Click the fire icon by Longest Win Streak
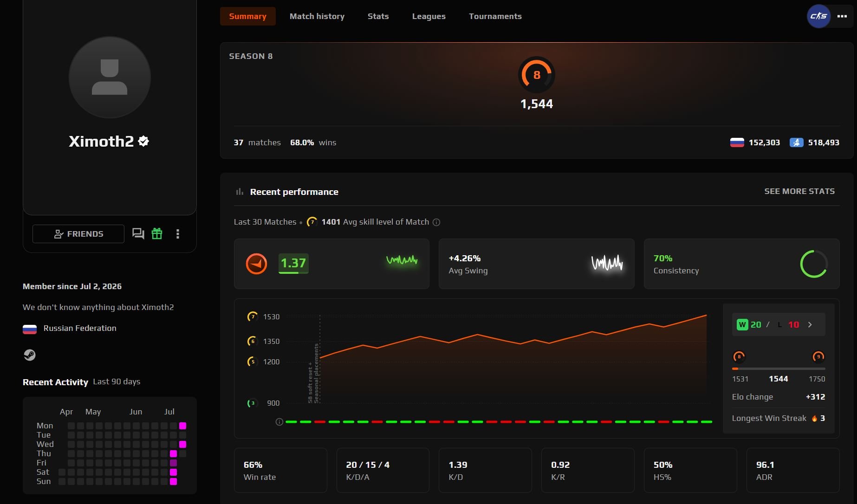Viewport: 857px width, 504px height. point(814,419)
